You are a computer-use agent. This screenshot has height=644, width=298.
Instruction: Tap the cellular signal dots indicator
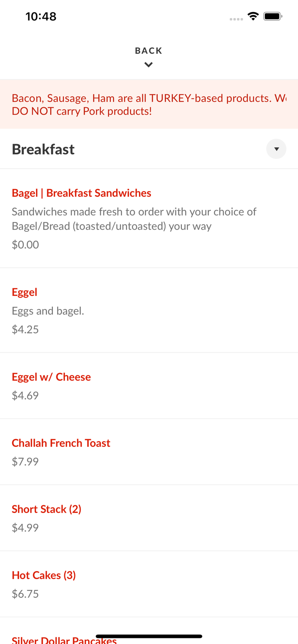point(237,18)
